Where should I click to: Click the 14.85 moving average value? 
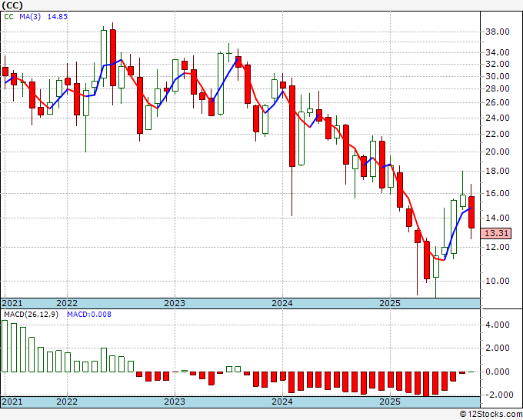pos(58,17)
